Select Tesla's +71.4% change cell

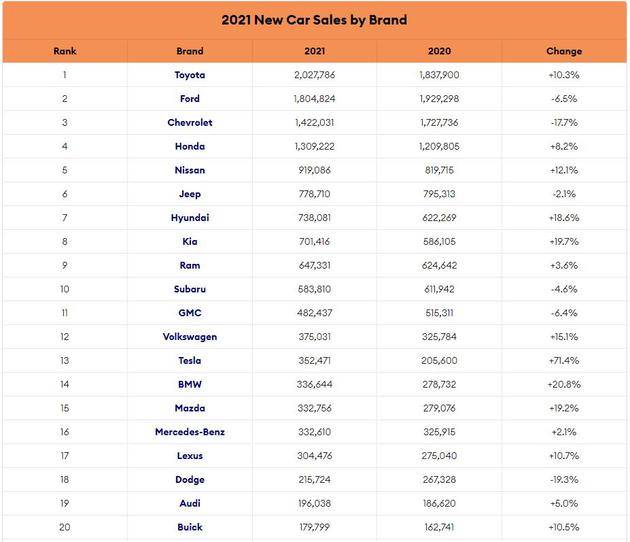(564, 360)
